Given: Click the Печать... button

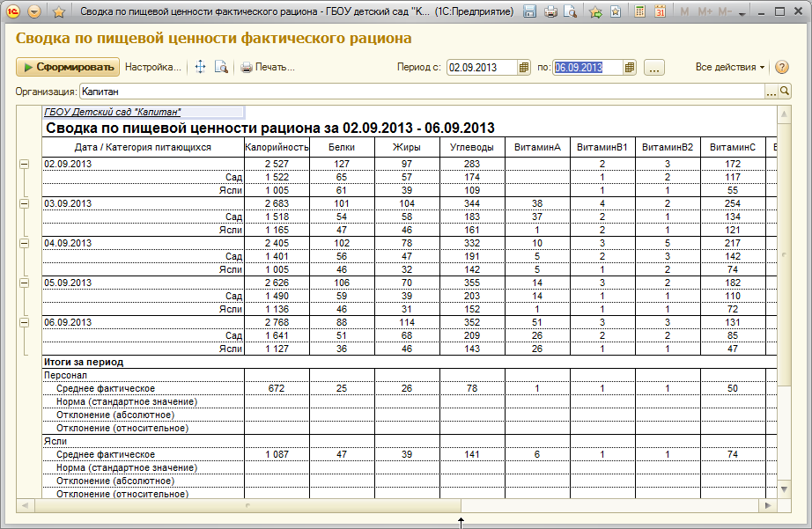Looking at the screenshot, I should [x=268, y=67].
